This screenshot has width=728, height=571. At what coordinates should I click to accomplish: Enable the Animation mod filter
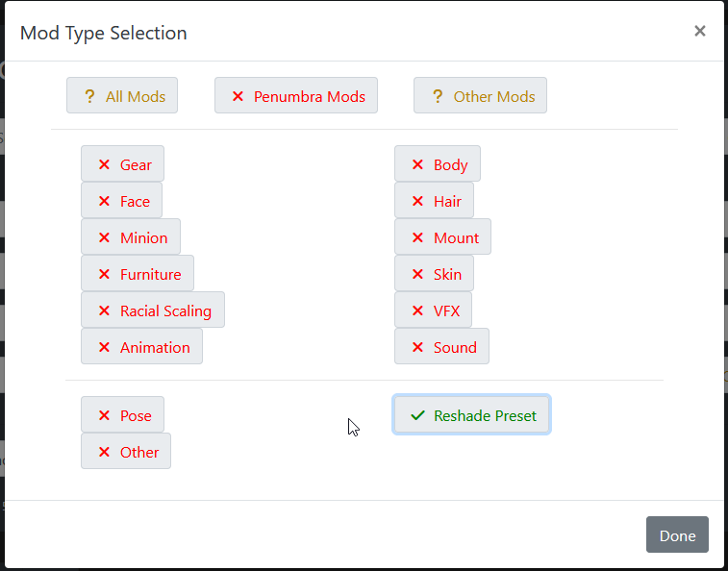141,347
